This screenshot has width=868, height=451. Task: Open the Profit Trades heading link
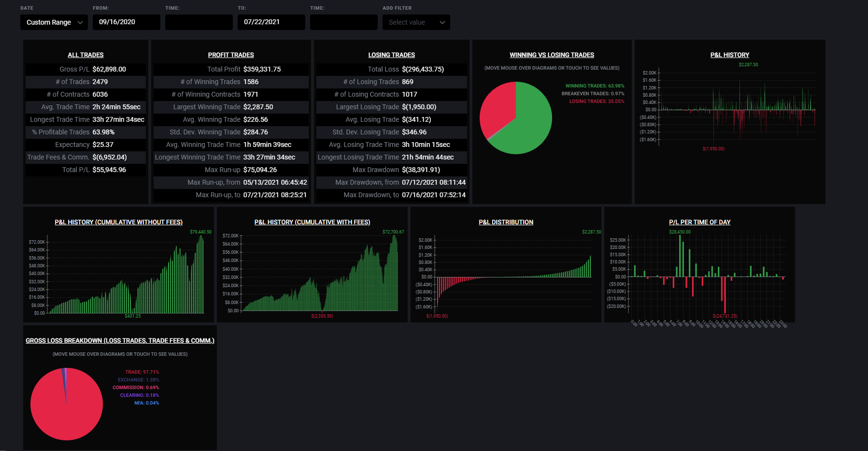[x=231, y=55]
